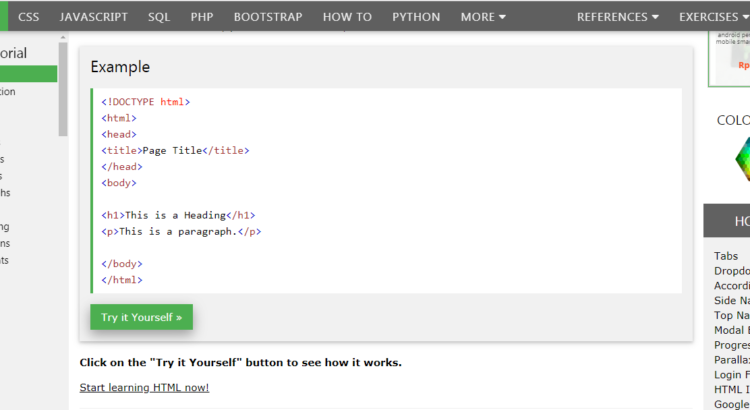Viewport: 750px width, 410px height.
Task: Open the MORE dropdown menu
Action: [x=483, y=17]
